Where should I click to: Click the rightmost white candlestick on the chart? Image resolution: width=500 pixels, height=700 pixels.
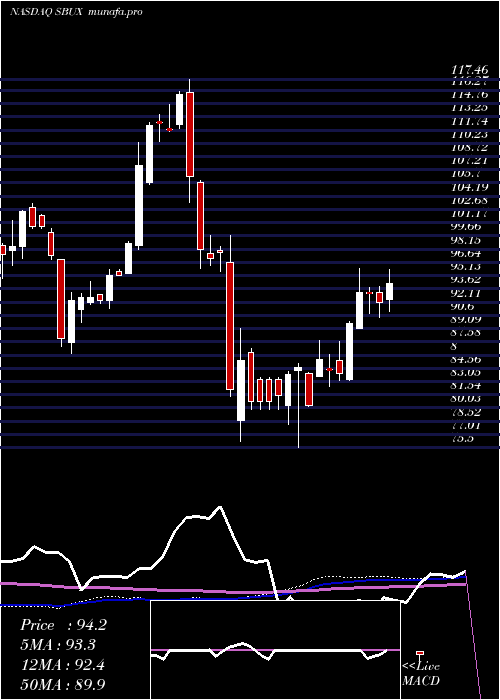[x=389, y=291]
